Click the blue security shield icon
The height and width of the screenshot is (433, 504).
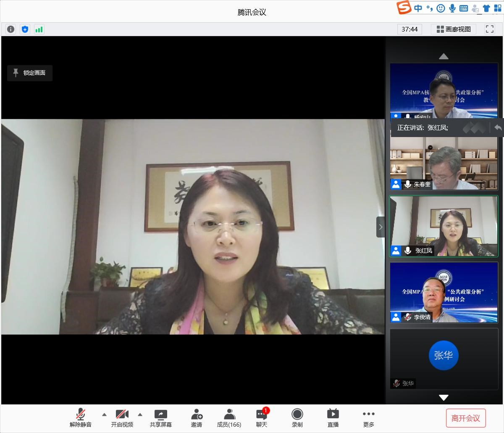click(25, 29)
